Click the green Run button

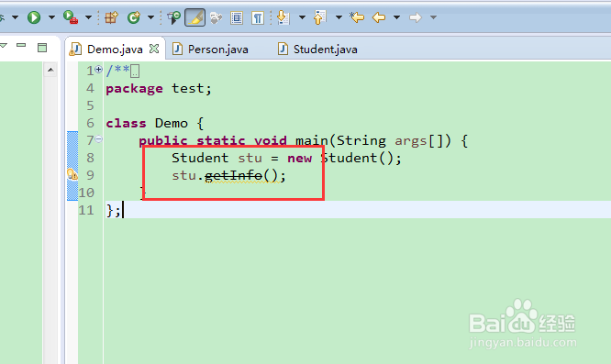pos(34,17)
